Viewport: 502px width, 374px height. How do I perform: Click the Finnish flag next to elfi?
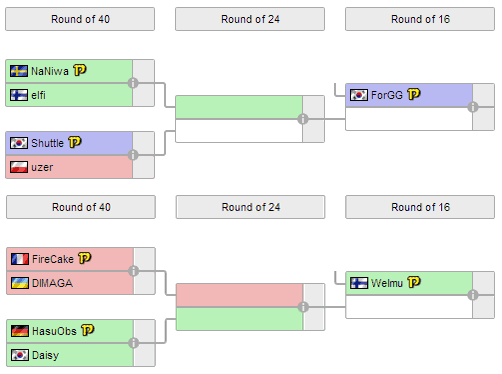pyautogui.click(x=19, y=95)
